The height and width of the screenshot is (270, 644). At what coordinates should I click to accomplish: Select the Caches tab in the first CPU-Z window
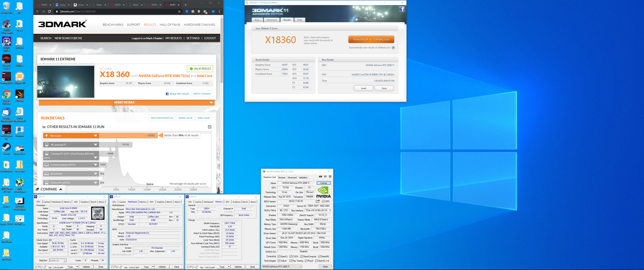pyautogui.click(x=46, y=202)
